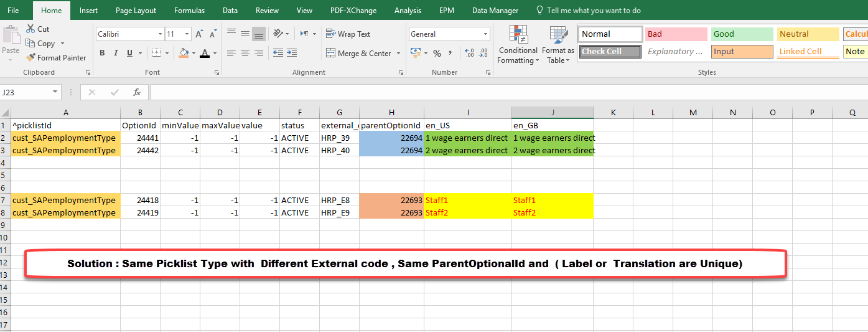Align text left

[231, 54]
